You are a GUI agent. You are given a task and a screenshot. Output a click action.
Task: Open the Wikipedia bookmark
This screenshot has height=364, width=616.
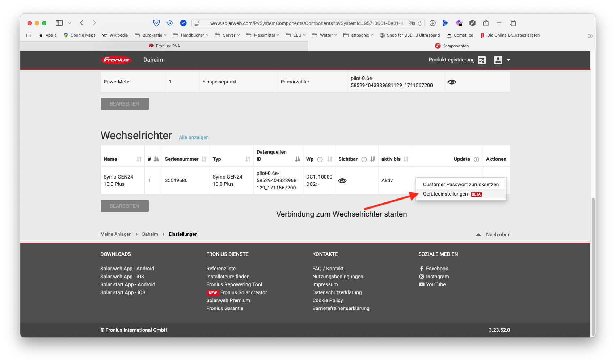tap(115, 35)
